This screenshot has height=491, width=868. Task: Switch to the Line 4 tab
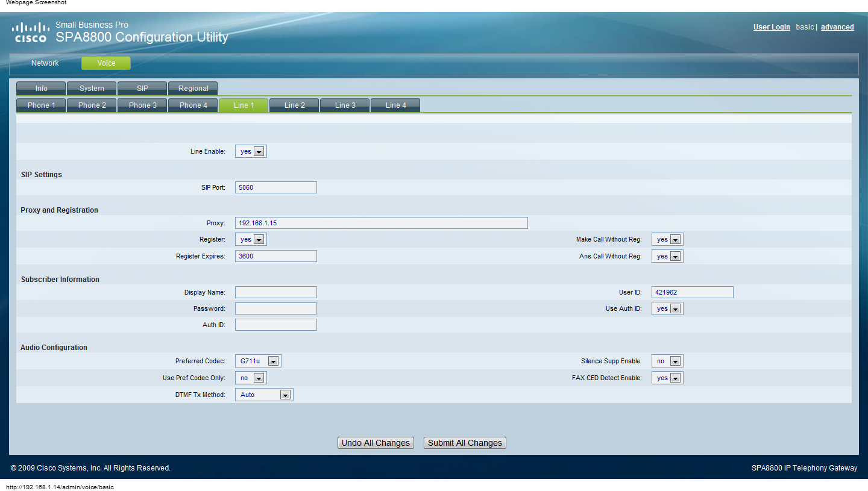point(395,105)
